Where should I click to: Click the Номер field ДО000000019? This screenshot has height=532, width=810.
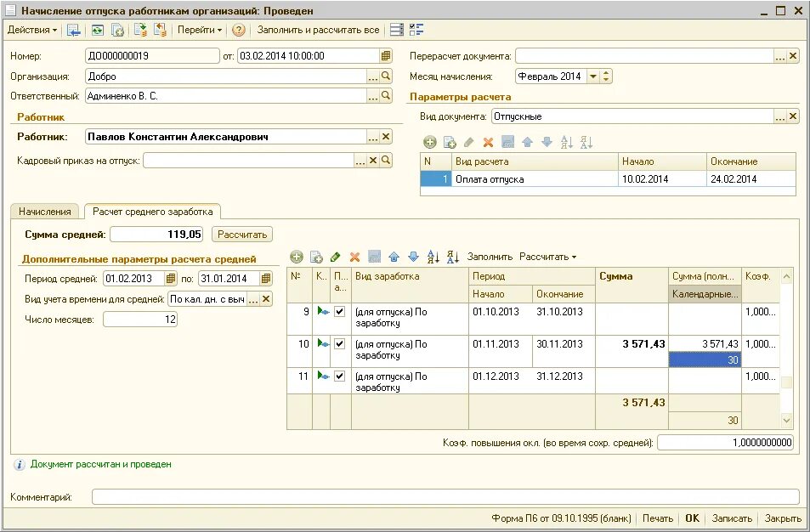click(152, 56)
